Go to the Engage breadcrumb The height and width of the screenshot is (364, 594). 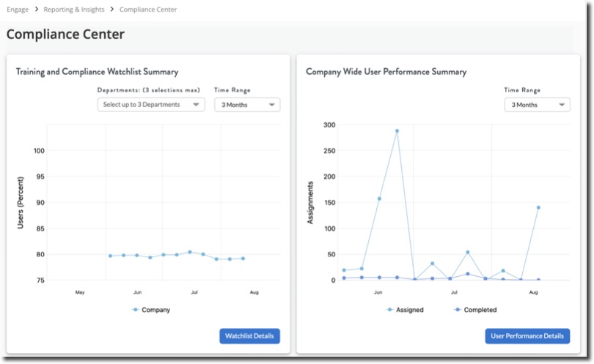17,10
